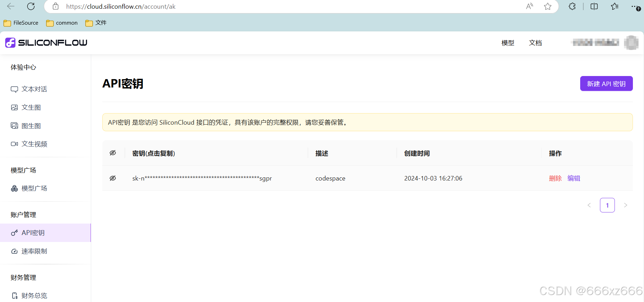644x302 pixels.
Task: Click 删除 for the codespace key
Action: (555, 178)
